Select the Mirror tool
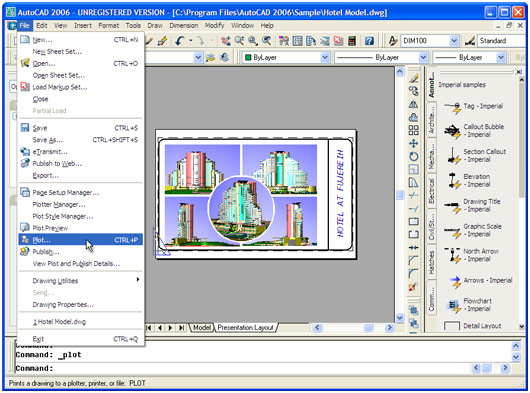 (x=414, y=104)
